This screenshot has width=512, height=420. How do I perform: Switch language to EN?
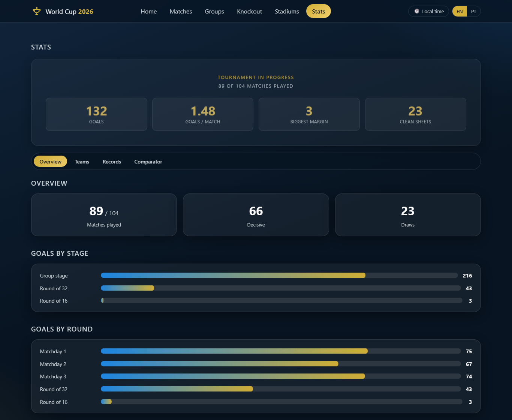tap(460, 11)
